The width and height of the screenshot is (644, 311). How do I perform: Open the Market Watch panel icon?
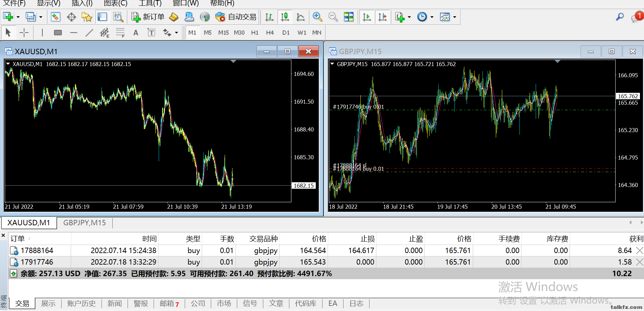coord(55,17)
